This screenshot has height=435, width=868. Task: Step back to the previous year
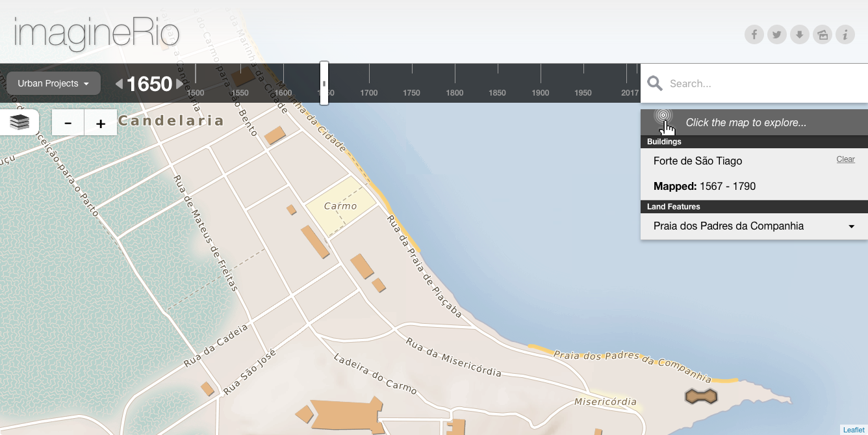tap(119, 83)
